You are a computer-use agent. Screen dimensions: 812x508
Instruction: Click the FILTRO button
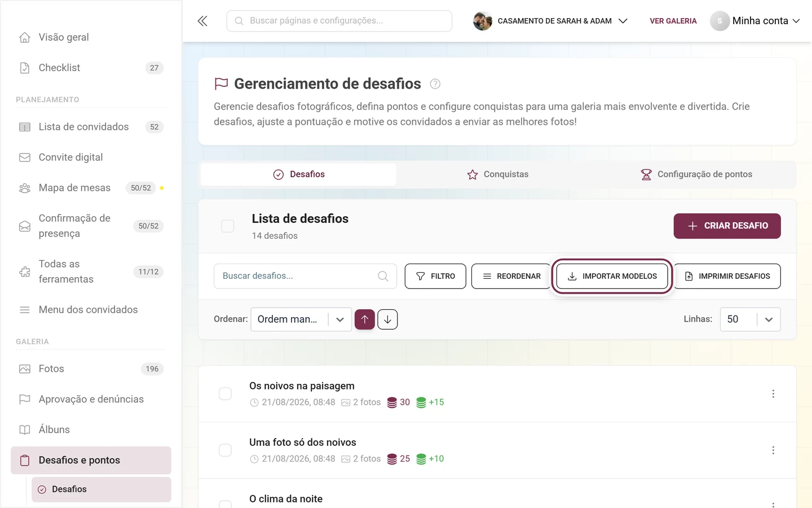[x=435, y=276]
